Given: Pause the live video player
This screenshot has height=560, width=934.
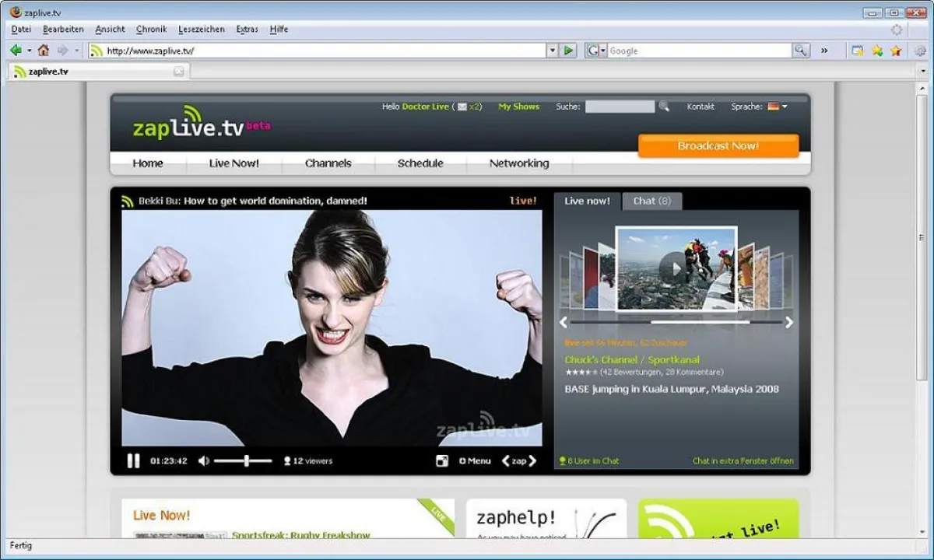Looking at the screenshot, I should click(x=132, y=460).
